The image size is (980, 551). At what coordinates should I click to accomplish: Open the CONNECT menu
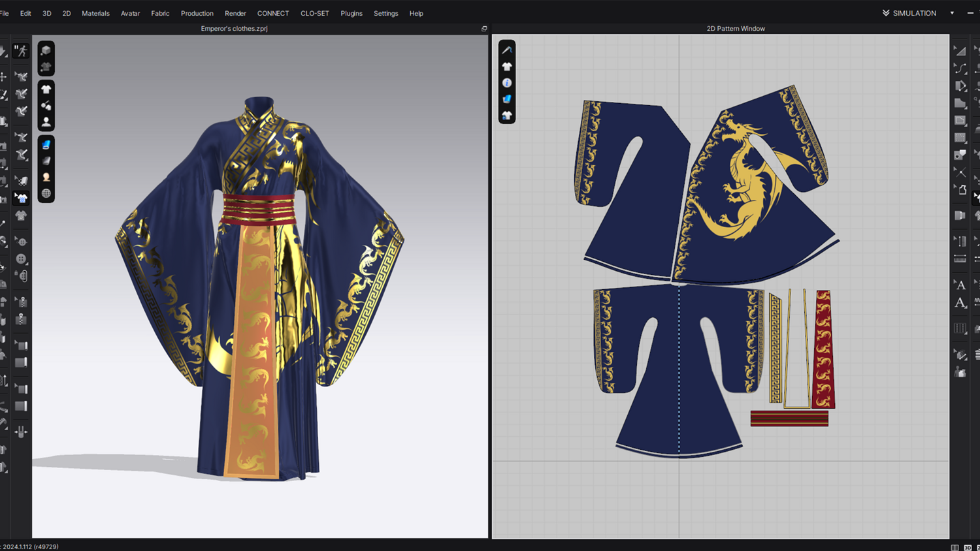point(273,13)
